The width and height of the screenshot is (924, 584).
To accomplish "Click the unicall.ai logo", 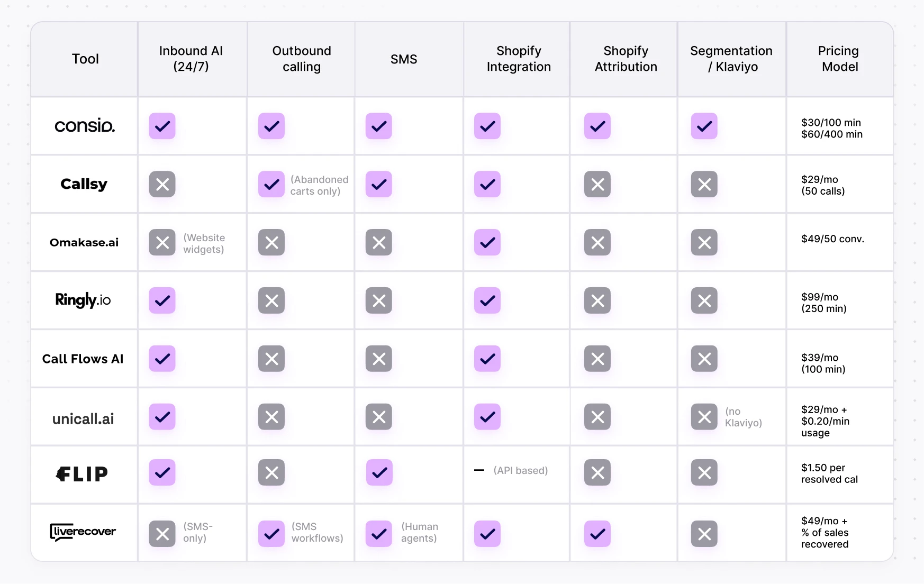I will click(83, 419).
